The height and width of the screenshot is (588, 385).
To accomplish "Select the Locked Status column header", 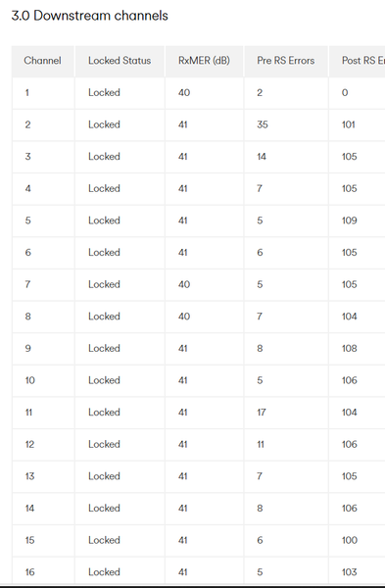I will pyautogui.click(x=120, y=61).
